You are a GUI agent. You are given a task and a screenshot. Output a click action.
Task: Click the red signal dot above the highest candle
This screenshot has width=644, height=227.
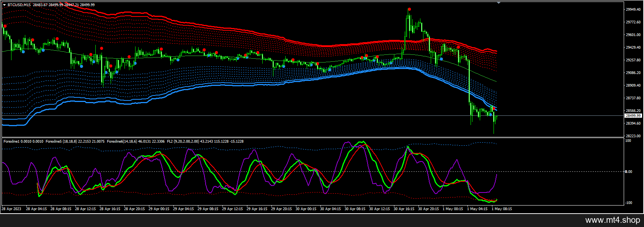click(409, 9)
